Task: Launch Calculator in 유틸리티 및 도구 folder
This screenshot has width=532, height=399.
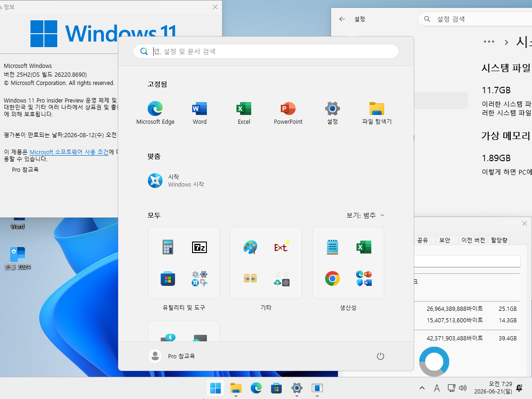Action: 168,247
